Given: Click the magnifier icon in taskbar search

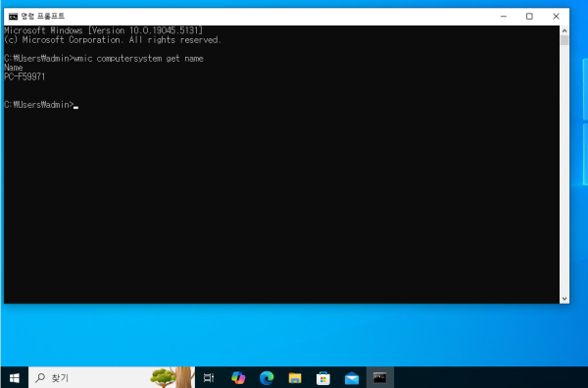Looking at the screenshot, I should pyautogui.click(x=40, y=377).
